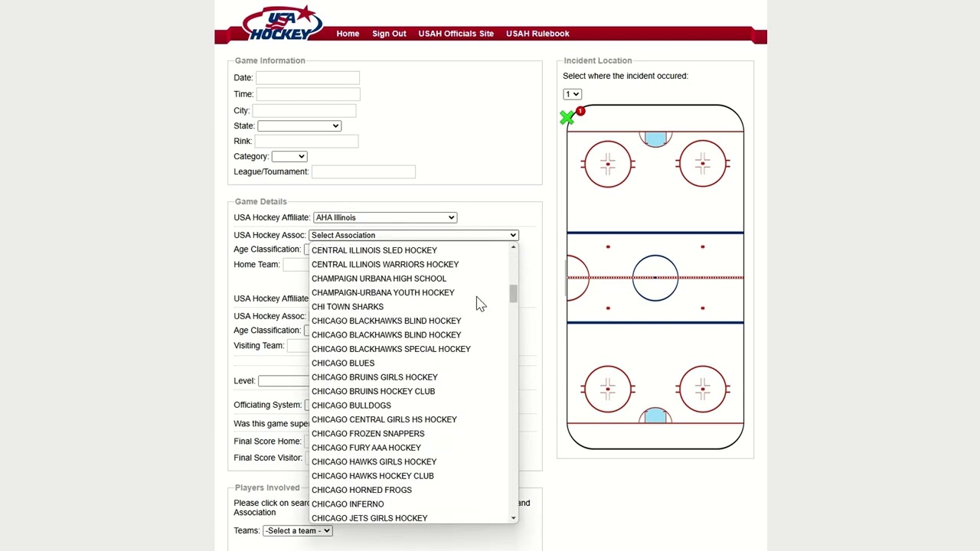Open the incident number dropdown
Image resolution: width=980 pixels, height=551 pixels.
[x=572, y=94]
